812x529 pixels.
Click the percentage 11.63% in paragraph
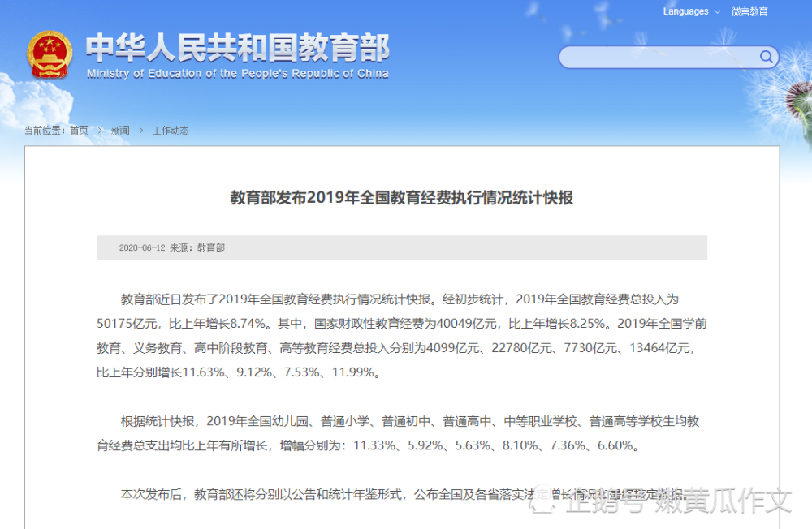pos(204,372)
